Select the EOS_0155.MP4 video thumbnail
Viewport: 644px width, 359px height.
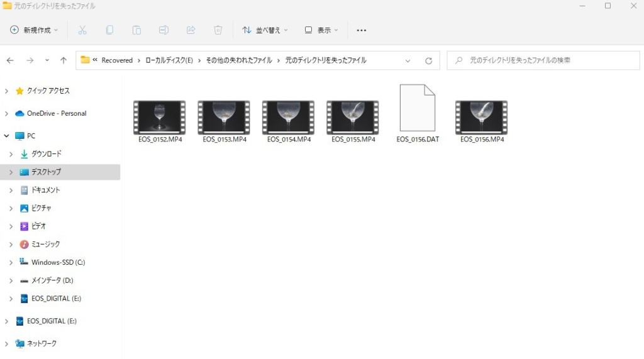[353, 118]
